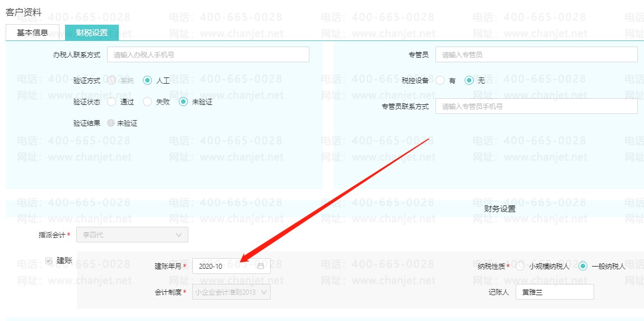Set 验证状态 to 通过
This screenshot has height=321, width=644.
point(112,102)
